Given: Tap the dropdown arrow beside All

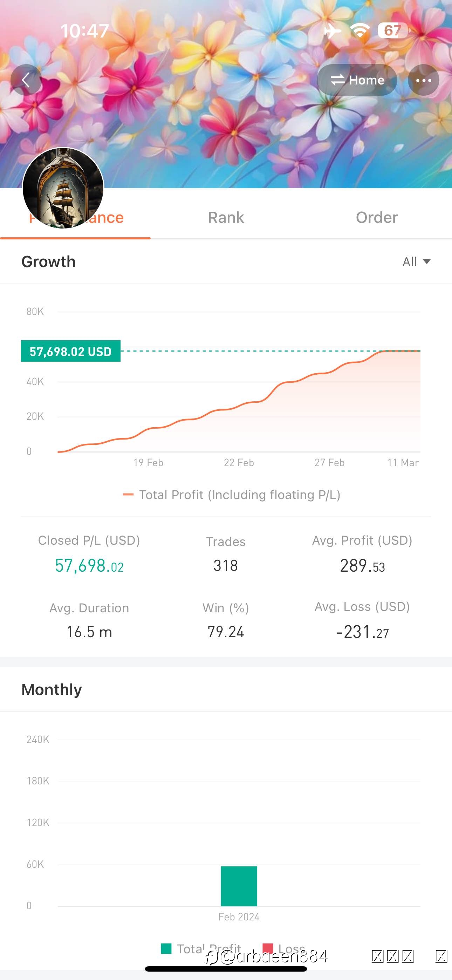Looking at the screenshot, I should [x=426, y=262].
